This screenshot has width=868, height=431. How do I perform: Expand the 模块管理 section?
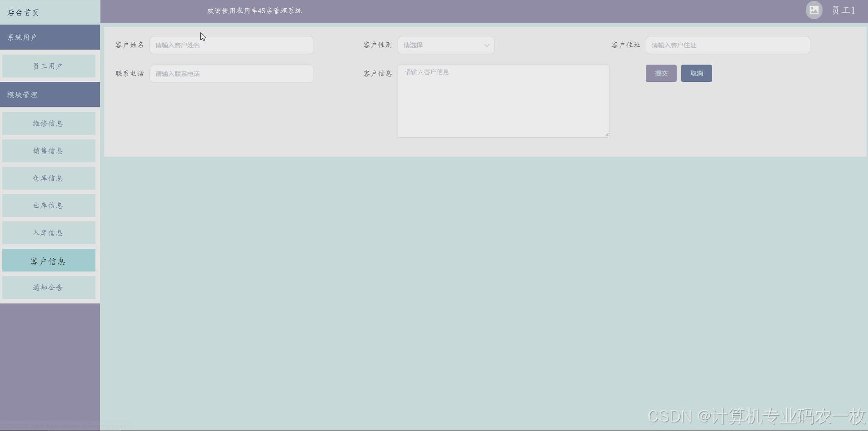[22, 94]
